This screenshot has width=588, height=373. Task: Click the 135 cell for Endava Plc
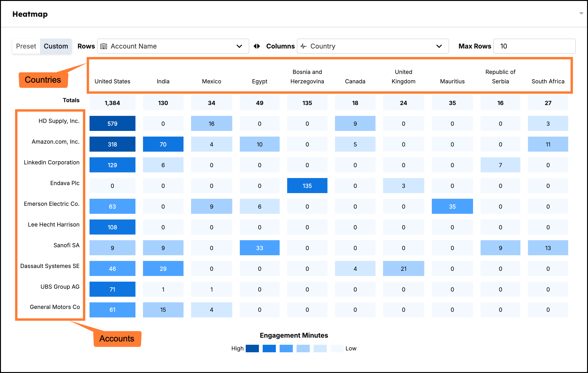[307, 186]
